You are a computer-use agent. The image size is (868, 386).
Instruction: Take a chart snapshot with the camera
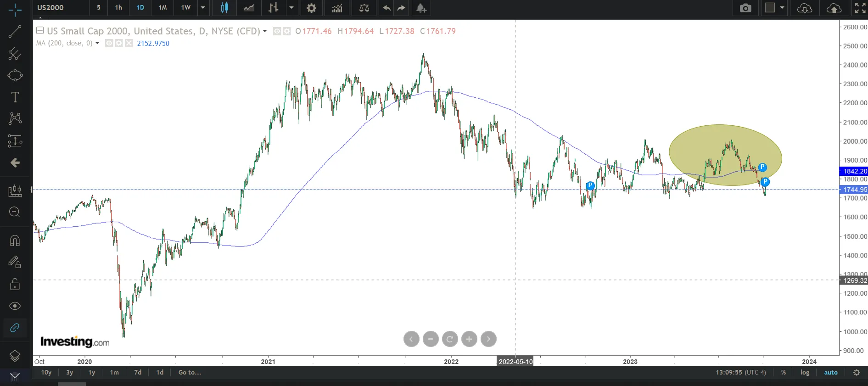(746, 8)
